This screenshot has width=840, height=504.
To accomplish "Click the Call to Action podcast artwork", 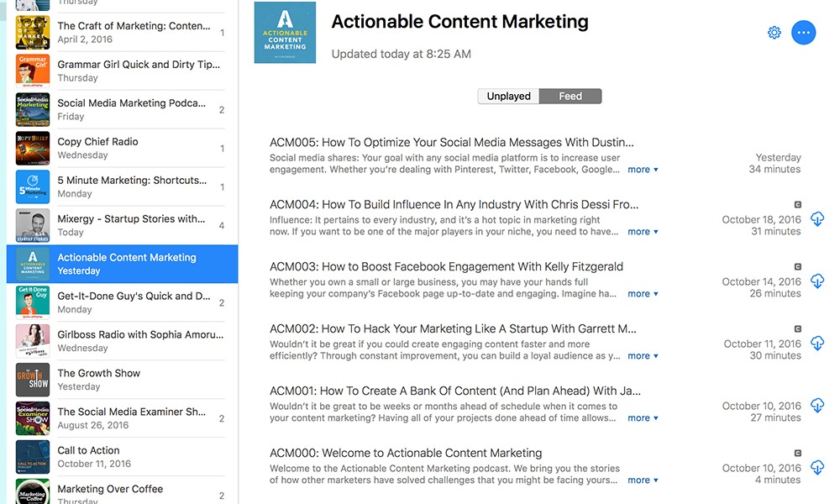I will point(33,456).
